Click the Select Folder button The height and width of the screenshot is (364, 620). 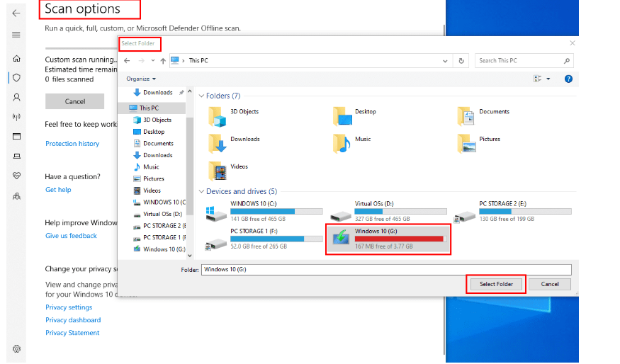496,284
